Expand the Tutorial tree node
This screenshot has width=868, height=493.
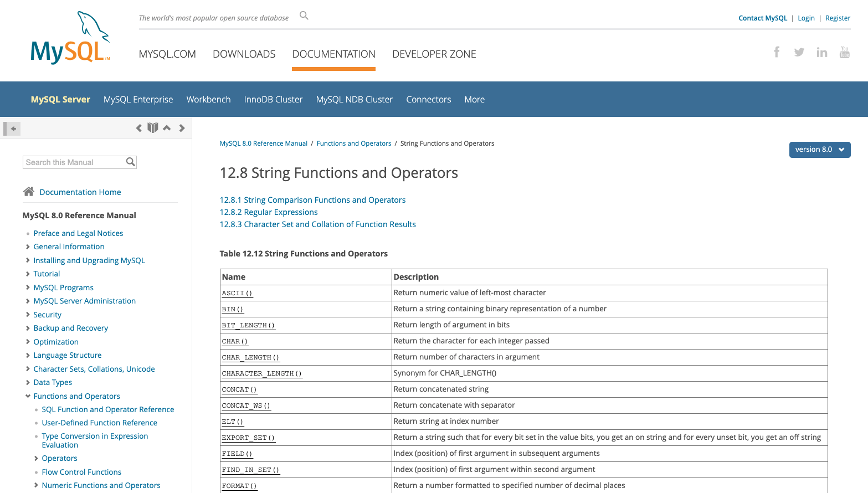pos(28,274)
